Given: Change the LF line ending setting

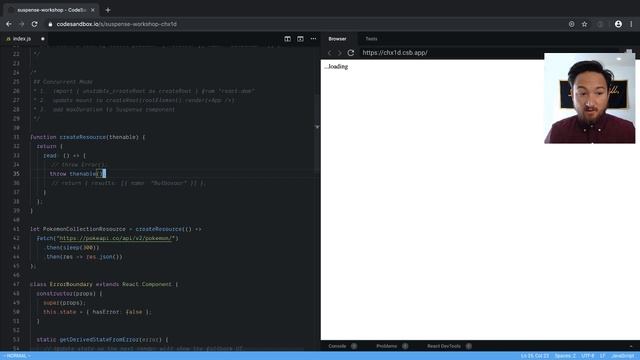Looking at the screenshot, I should pos(602,356).
